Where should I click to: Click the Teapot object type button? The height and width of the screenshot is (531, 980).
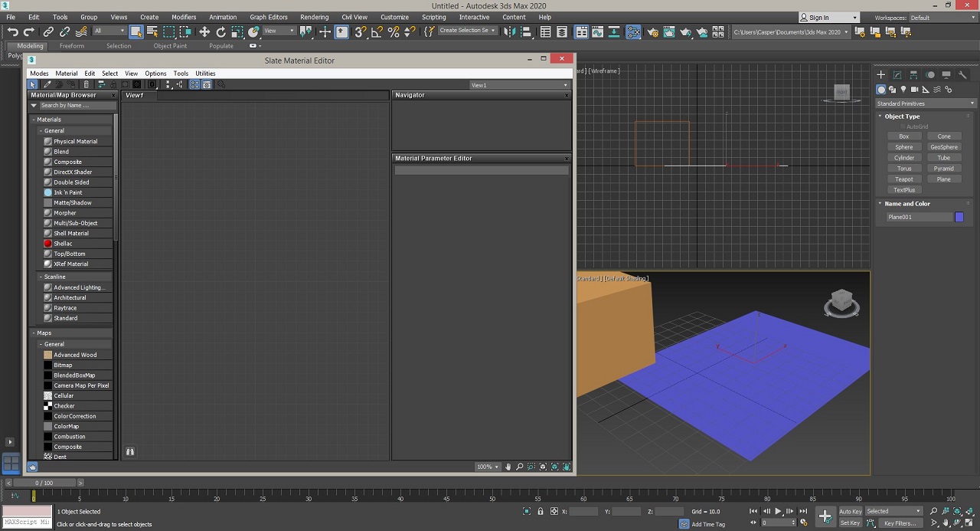click(904, 179)
